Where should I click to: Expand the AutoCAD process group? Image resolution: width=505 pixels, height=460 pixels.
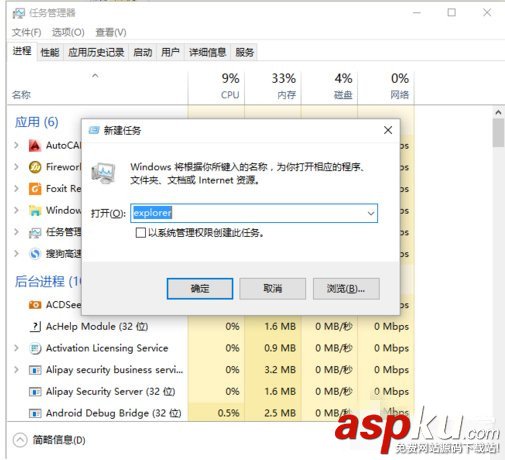[x=16, y=146]
